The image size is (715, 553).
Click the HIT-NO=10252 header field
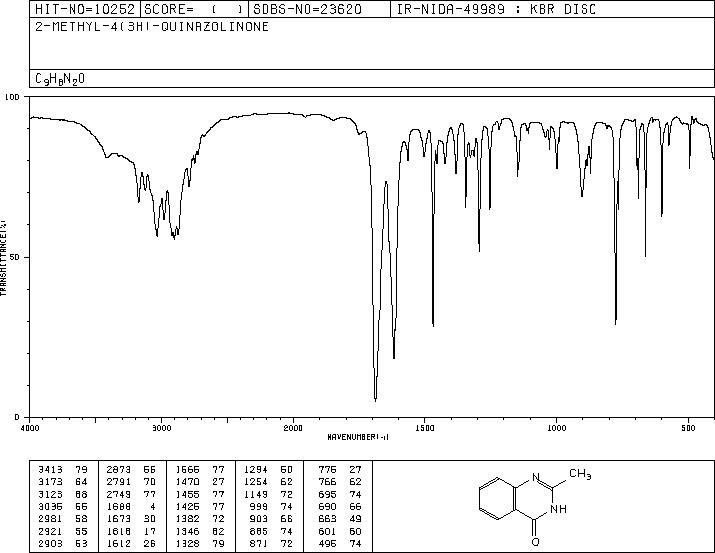coord(85,9)
